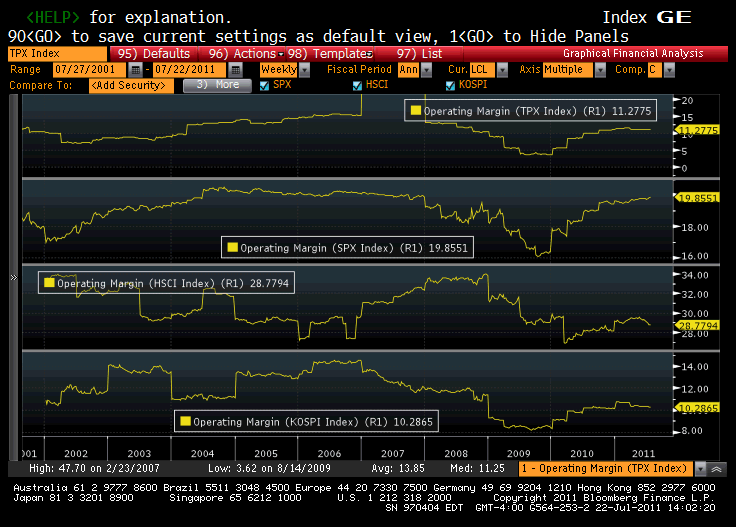Click High: 47.70 on 2/23/2007 text
736x527 pixels.
(94, 468)
